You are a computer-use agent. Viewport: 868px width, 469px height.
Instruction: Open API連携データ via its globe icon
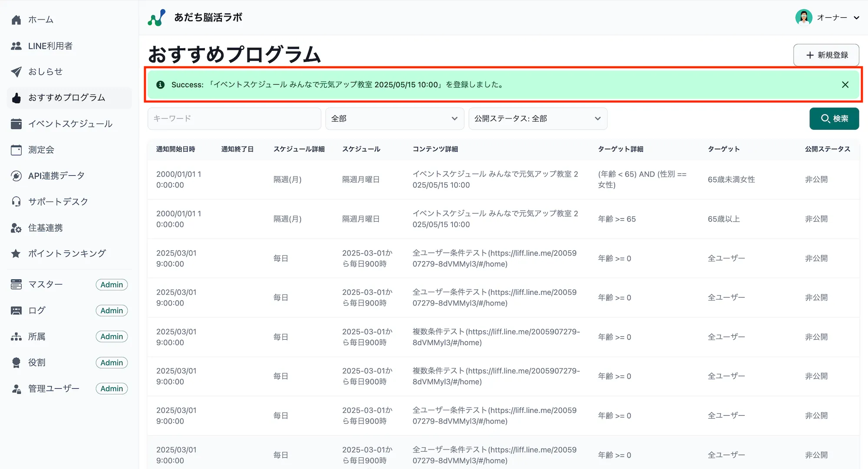point(16,175)
